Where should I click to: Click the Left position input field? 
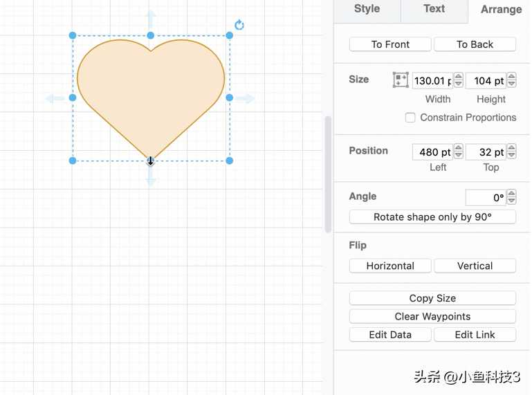432,151
